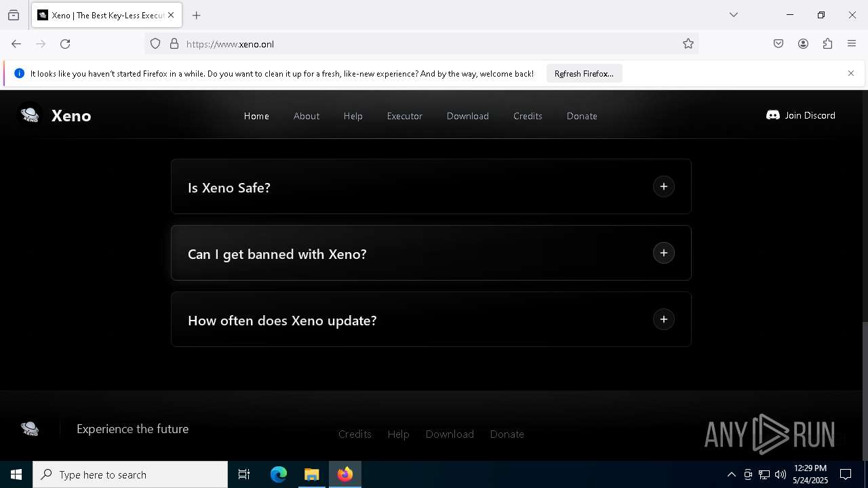The image size is (868, 488).
Task: Open a new tab with plus button
Action: pyautogui.click(x=197, y=15)
